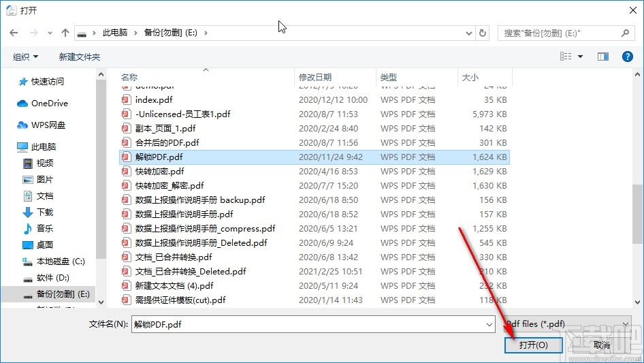The width and height of the screenshot is (644, 363).
Task: Toggle the preview pane icon
Action: tap(603, 57)
